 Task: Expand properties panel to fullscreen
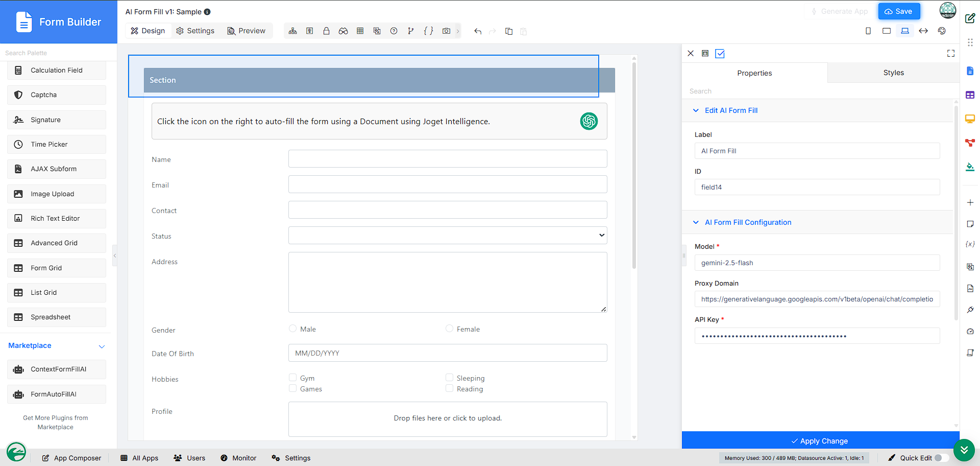[x=951, y=53]
